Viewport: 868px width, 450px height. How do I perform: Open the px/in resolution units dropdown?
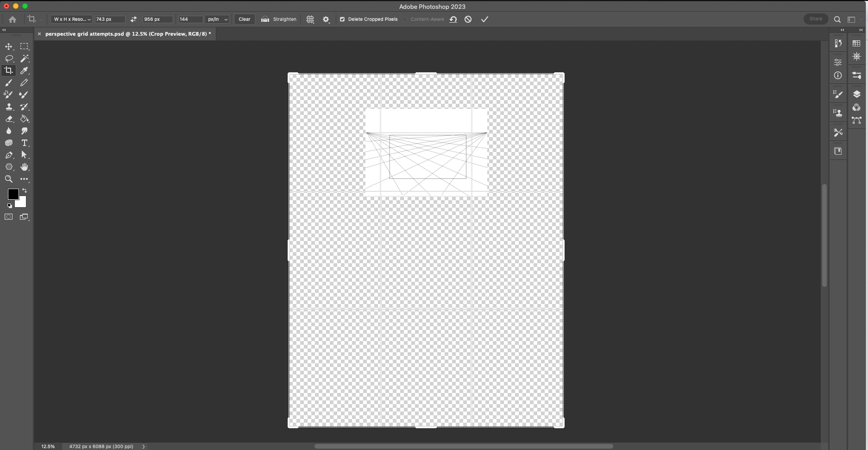tap(218, 19)
